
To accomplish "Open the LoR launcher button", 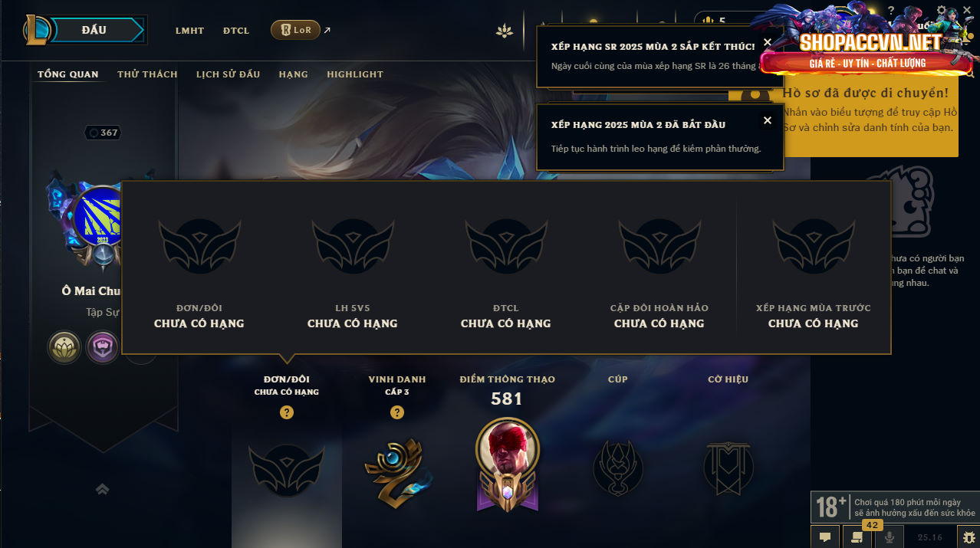I will 295,30.
